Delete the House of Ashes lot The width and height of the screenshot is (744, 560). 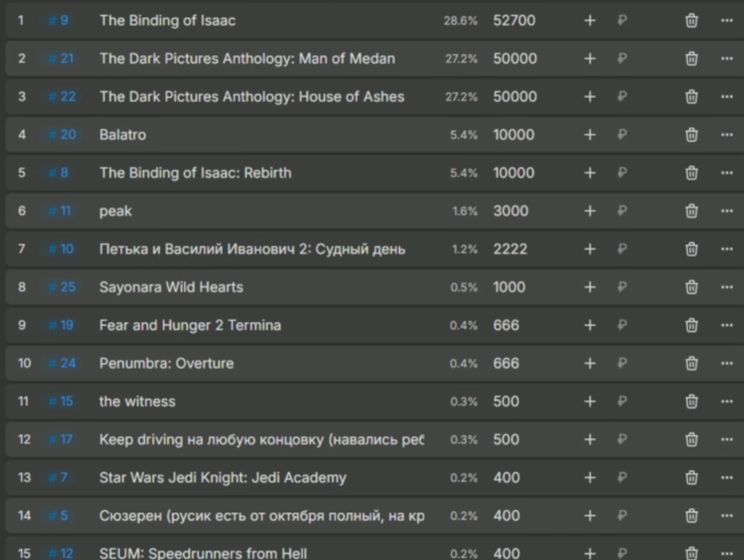[691, 97]
